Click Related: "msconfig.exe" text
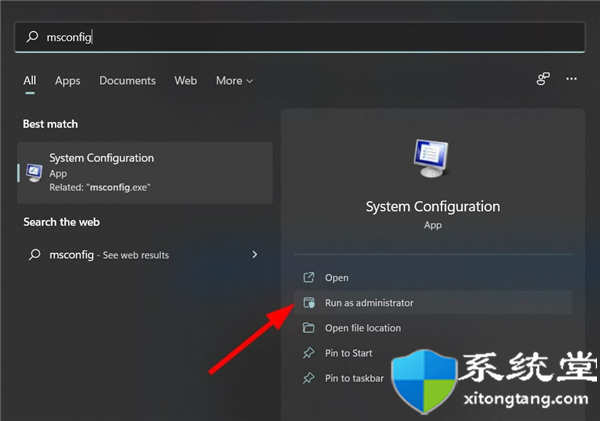600x421 pixels. (100, 188)
